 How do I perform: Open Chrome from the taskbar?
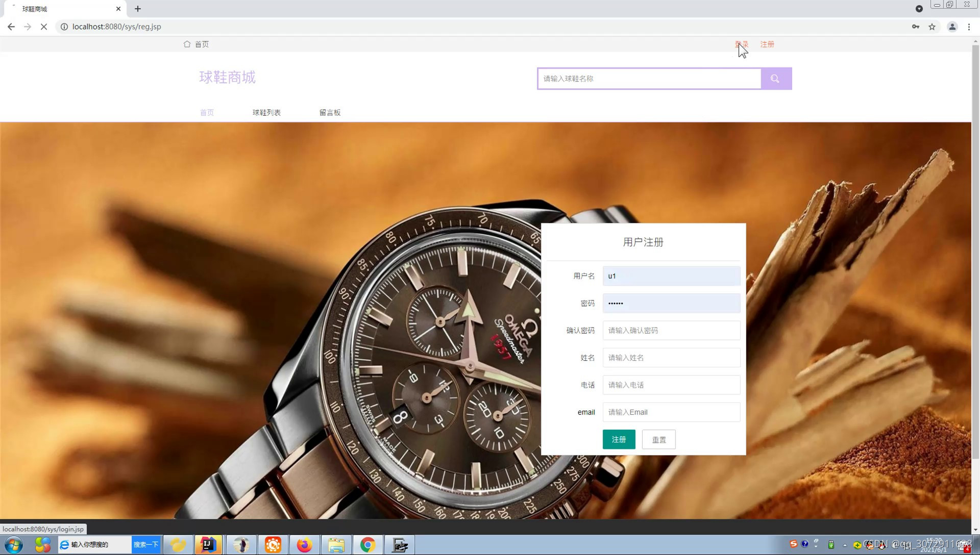tap(367, 545)
